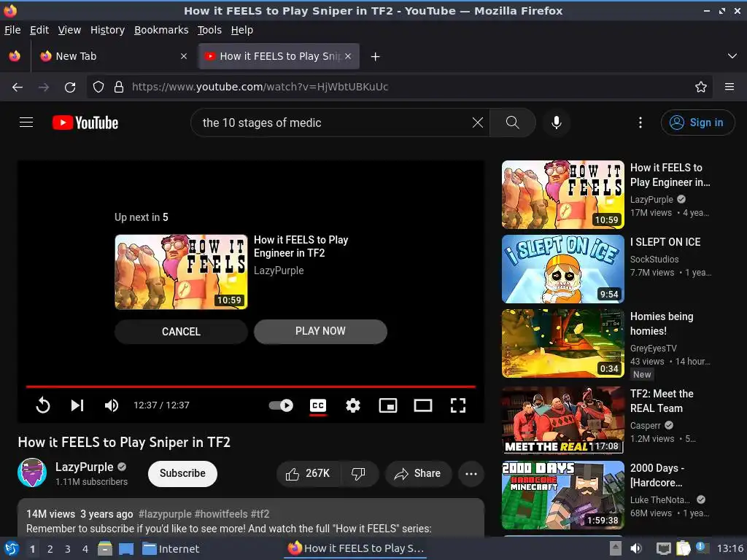
Task: Open sidebar 'I SLEPT ON ICE' thumbnail
Action: [562, 269]
